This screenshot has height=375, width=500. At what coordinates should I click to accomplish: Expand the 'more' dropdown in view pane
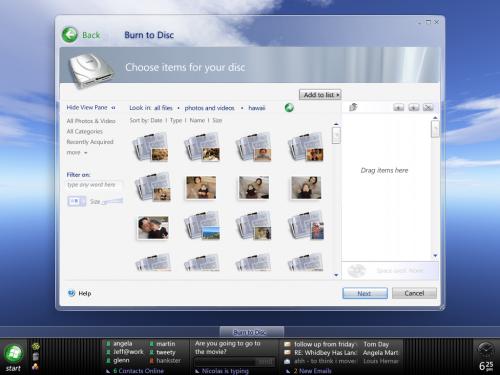pos(77,153)
